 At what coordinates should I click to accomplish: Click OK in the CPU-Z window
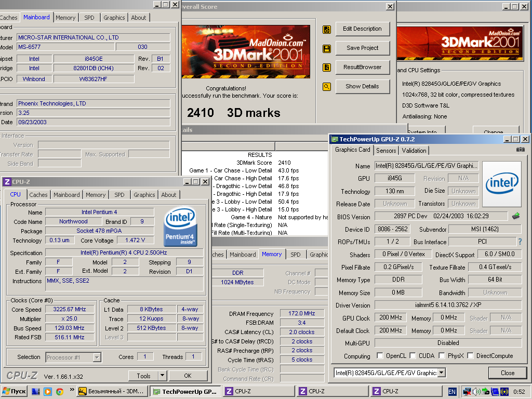tap(188, 376)
